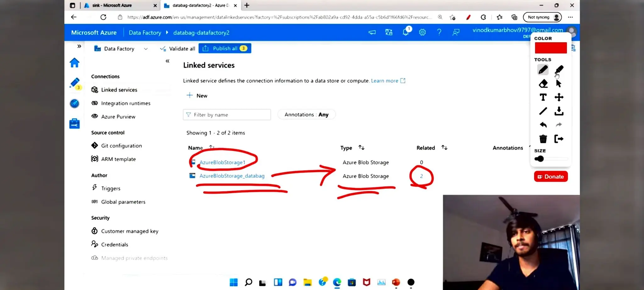Open the Monitor gauge icon
Viewport: 644px width, 290px height.
[x=75, y=103]
